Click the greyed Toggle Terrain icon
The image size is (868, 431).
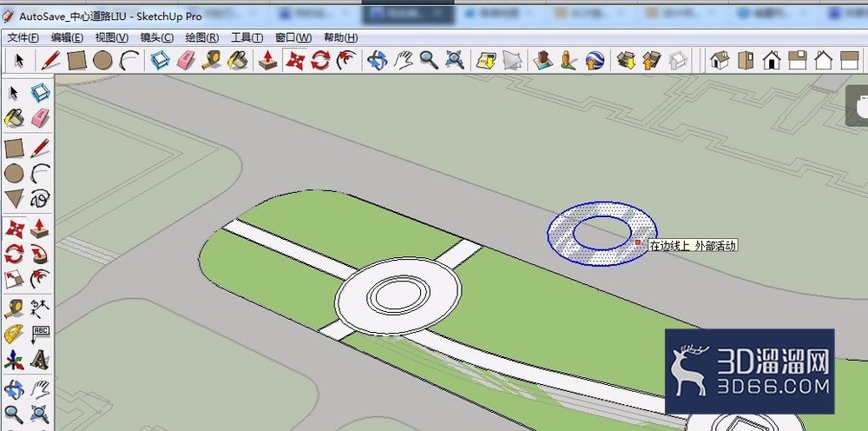point(513,60)
